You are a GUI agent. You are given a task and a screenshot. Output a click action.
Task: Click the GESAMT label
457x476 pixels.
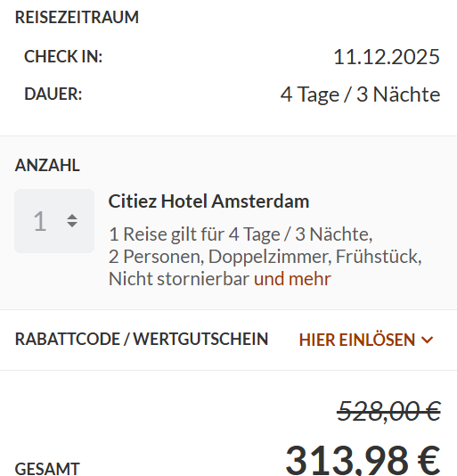[47, 468]
